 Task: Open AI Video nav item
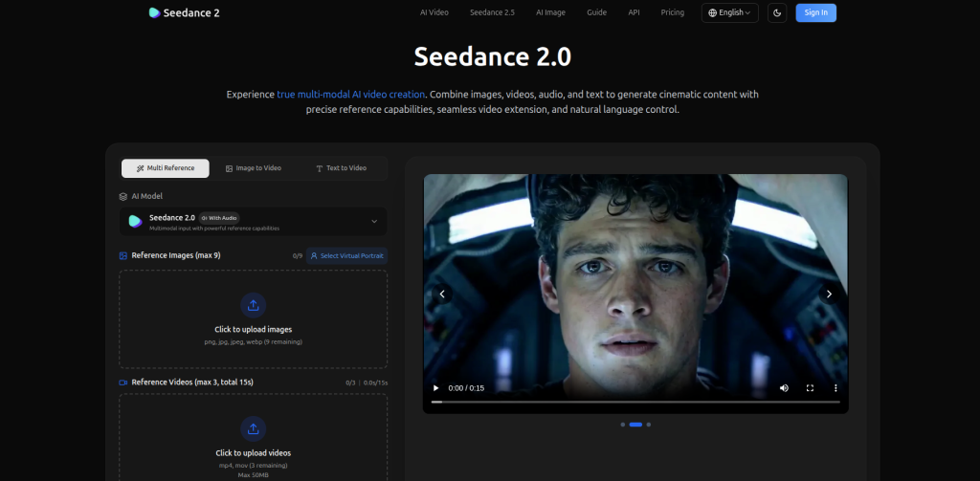coord(434,12)
